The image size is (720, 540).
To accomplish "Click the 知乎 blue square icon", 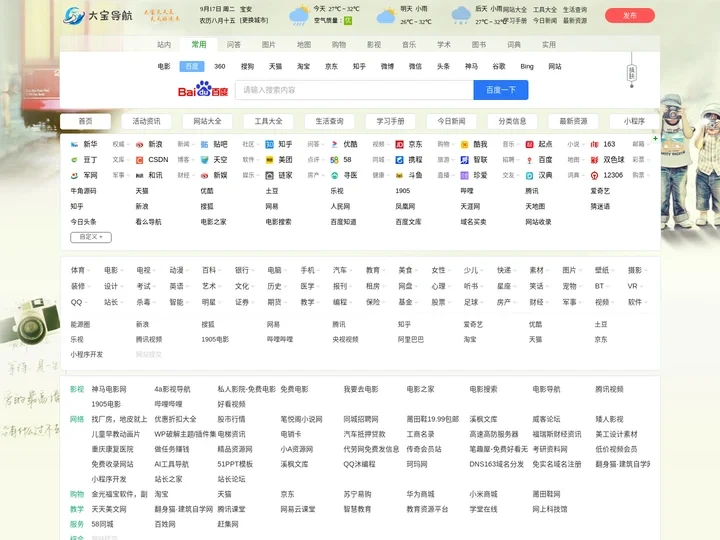I will coord(270,144).
